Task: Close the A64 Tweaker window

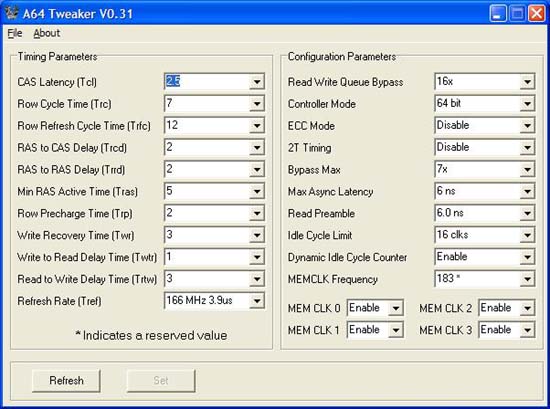Action: pos(537,14)
